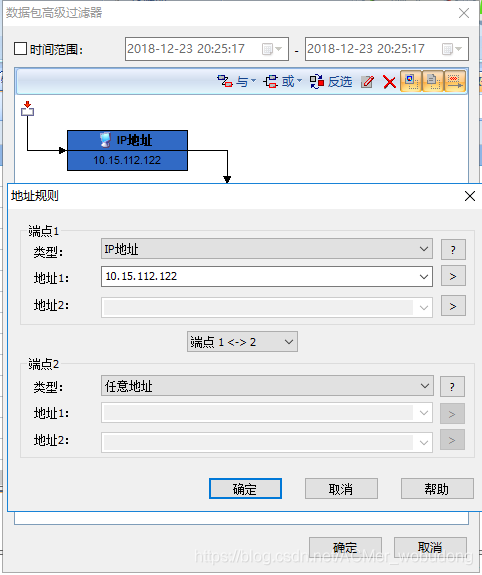Viewport: 482px width, 575px height.
Task: Click the 帮助 button
Action: pos(437,488)
